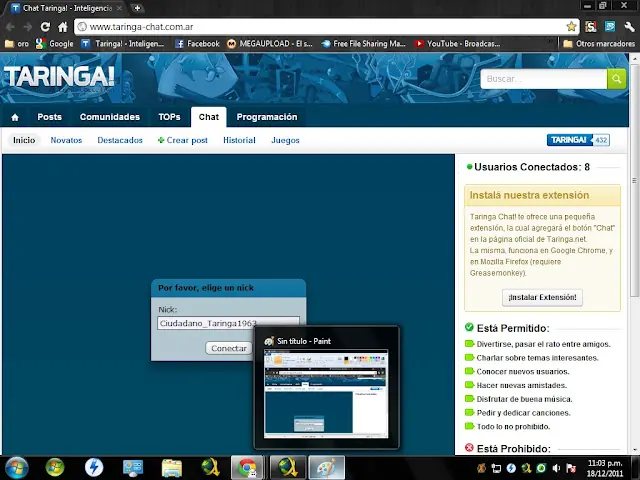
Task: Launch the lightning bolt taskbar app
Action: pos(94,468)
